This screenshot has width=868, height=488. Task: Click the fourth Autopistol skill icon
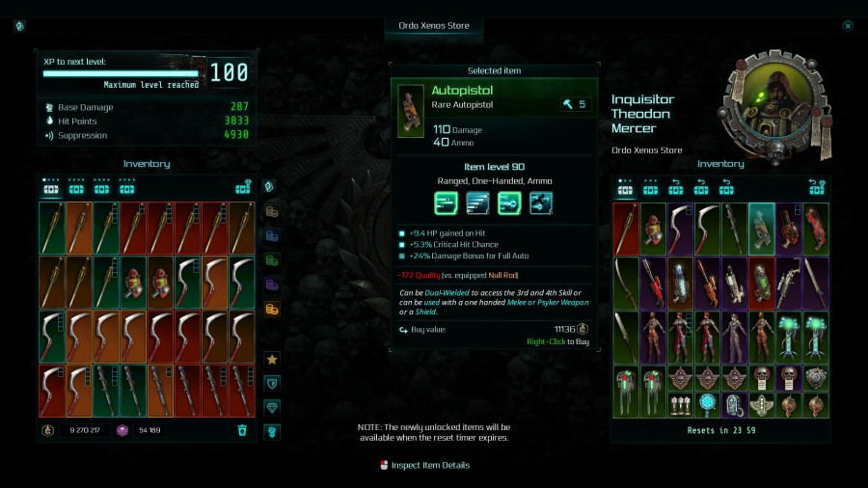pos(541,203)
